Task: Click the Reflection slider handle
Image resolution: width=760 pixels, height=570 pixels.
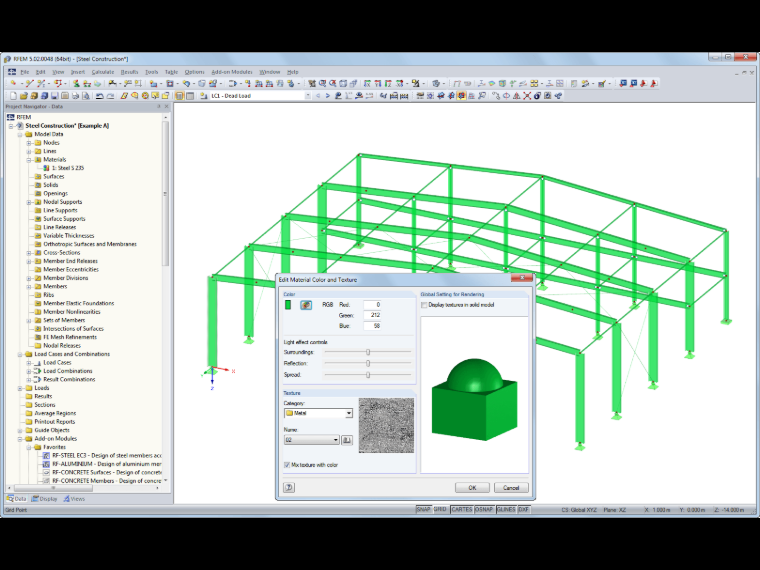Action: coord(368,364)
